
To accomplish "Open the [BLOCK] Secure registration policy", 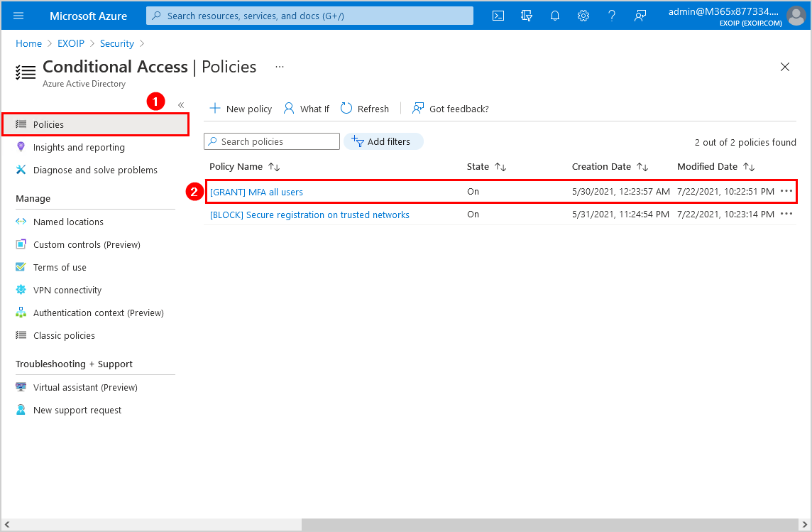I will point(309,214).
